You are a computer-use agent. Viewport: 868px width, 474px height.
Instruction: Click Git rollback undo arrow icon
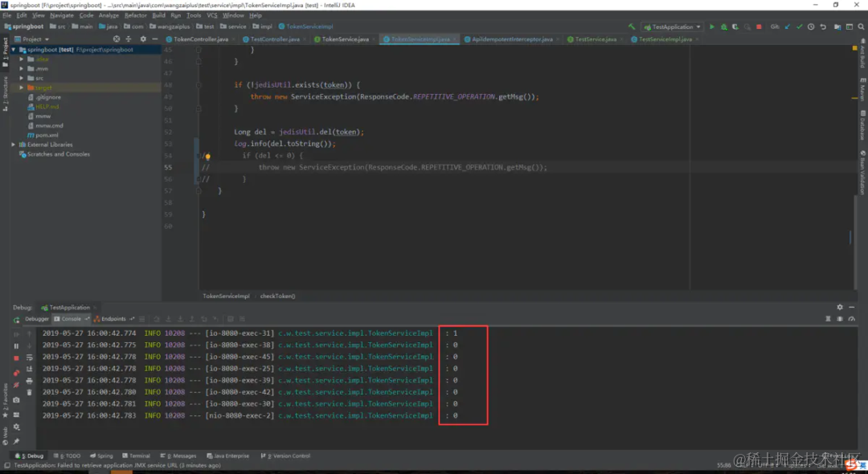(x=823, y=27)
